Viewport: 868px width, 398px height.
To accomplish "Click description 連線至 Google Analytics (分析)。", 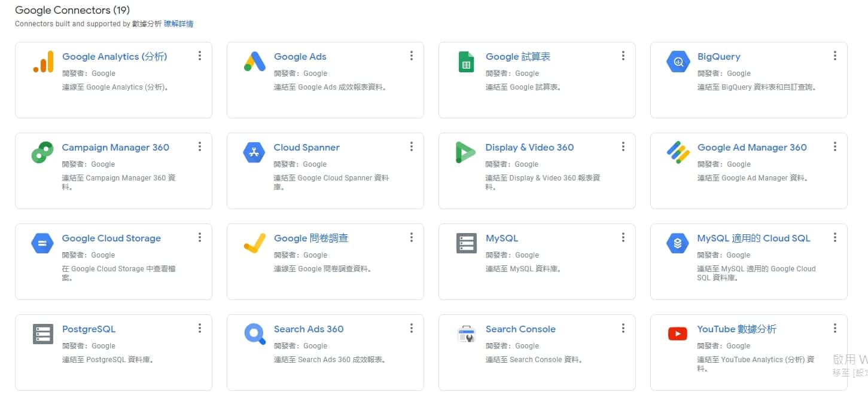I will click(x=116, y=87).
